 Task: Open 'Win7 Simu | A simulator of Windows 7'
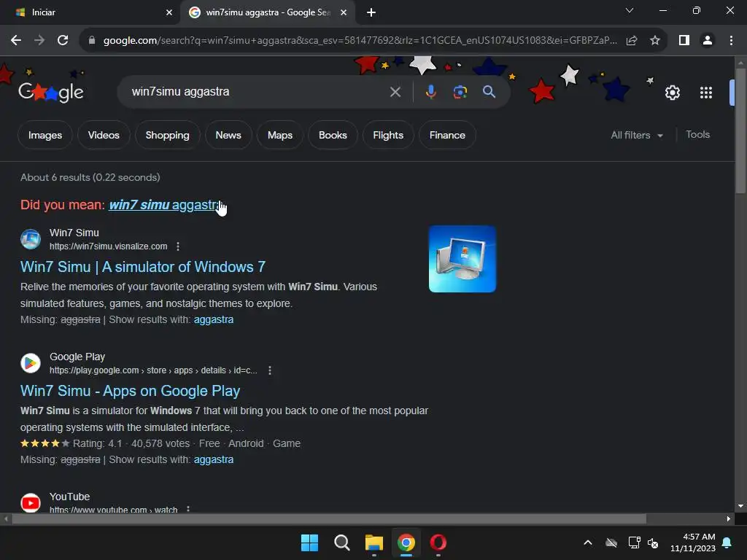143,267
